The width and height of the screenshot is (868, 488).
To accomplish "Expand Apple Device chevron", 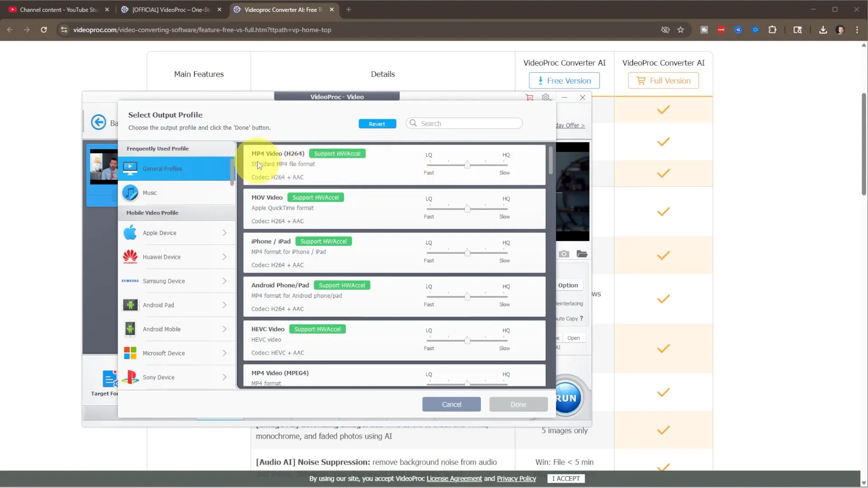I will (x=224, y=233).
